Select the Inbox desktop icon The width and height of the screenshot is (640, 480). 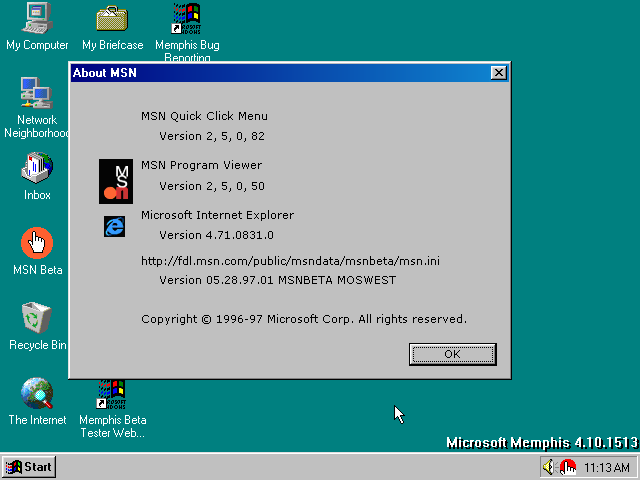pyautogui.click(x=37, y=176)
